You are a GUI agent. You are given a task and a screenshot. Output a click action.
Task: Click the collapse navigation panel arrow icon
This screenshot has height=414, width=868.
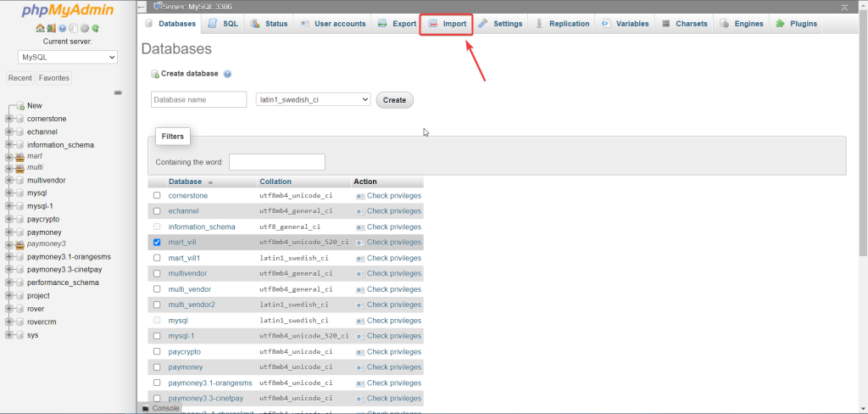142,7
